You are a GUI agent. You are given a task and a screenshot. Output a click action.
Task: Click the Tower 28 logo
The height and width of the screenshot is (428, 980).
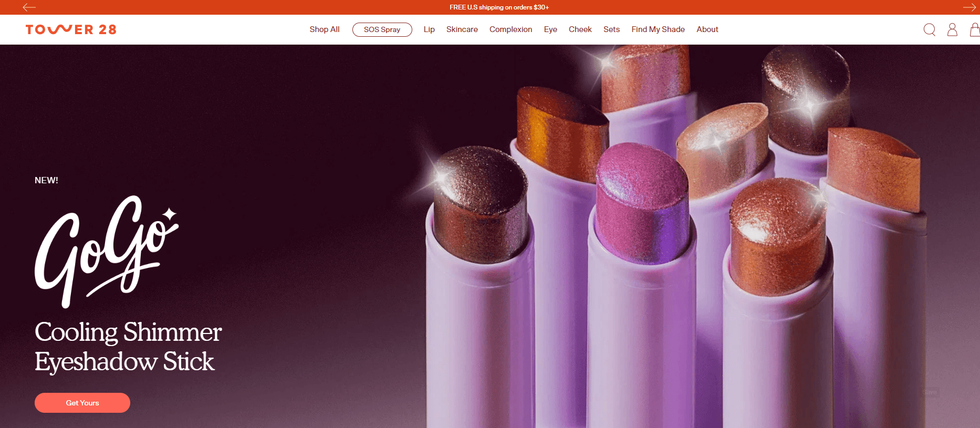coord(71,29)
